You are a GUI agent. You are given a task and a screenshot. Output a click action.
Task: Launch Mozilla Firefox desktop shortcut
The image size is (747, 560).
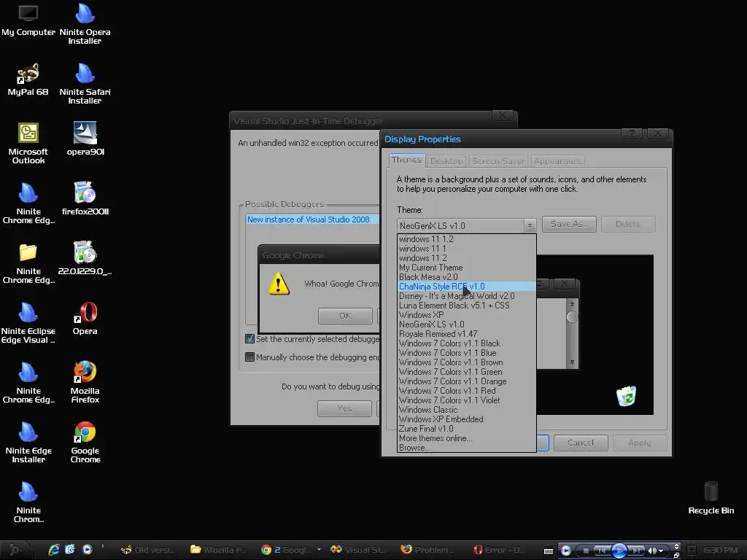[85, 382]
